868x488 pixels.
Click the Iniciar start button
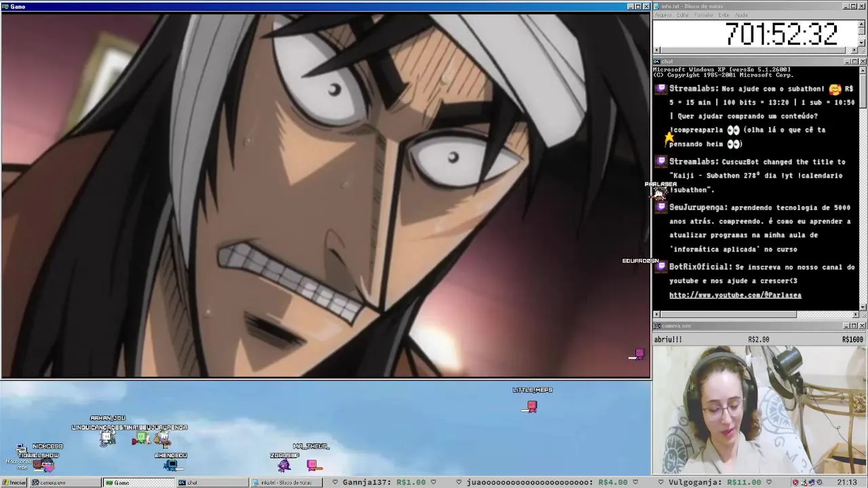pos(14,483)
